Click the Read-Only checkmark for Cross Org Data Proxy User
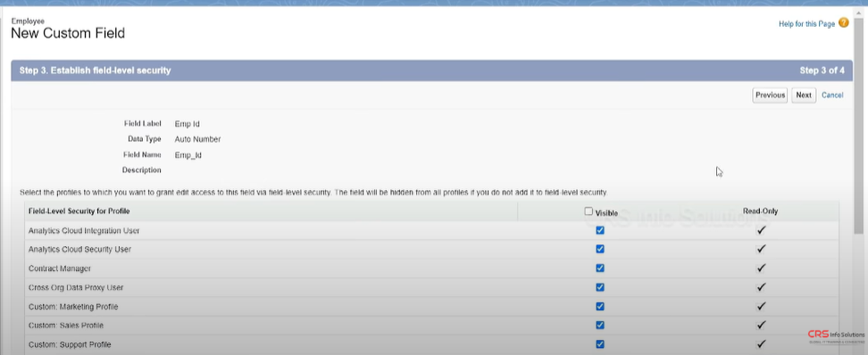 click(x=761, y=287)
